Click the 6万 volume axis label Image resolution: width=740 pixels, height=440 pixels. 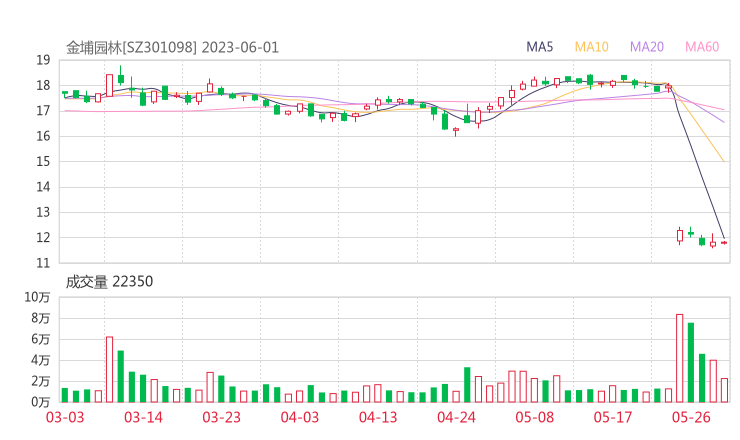click(41, 339)
